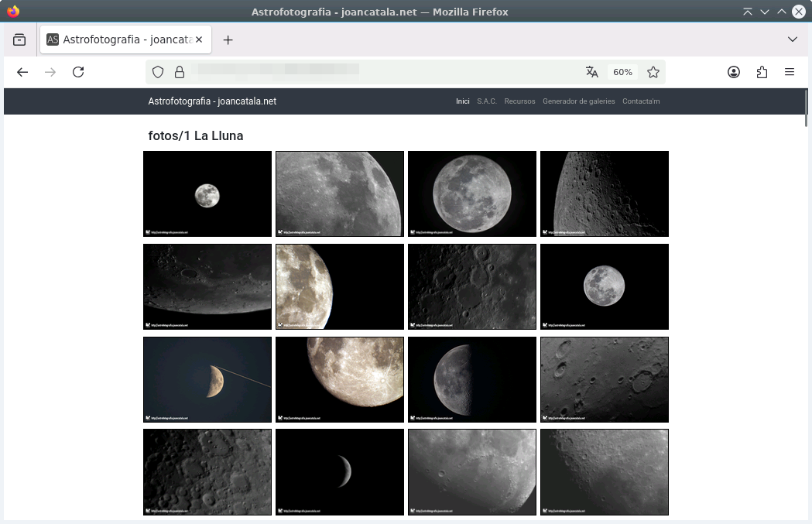Select the Inici navigation item

pos(463,101)
